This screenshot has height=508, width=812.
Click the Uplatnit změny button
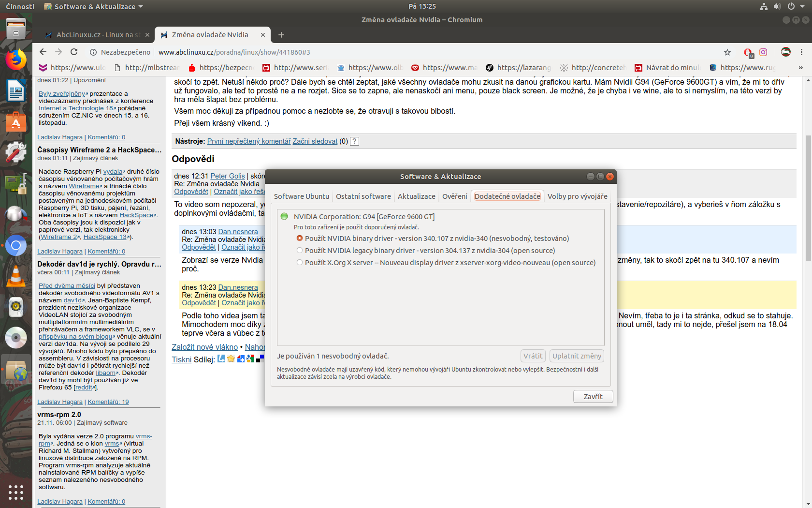(x=577, y=356)
